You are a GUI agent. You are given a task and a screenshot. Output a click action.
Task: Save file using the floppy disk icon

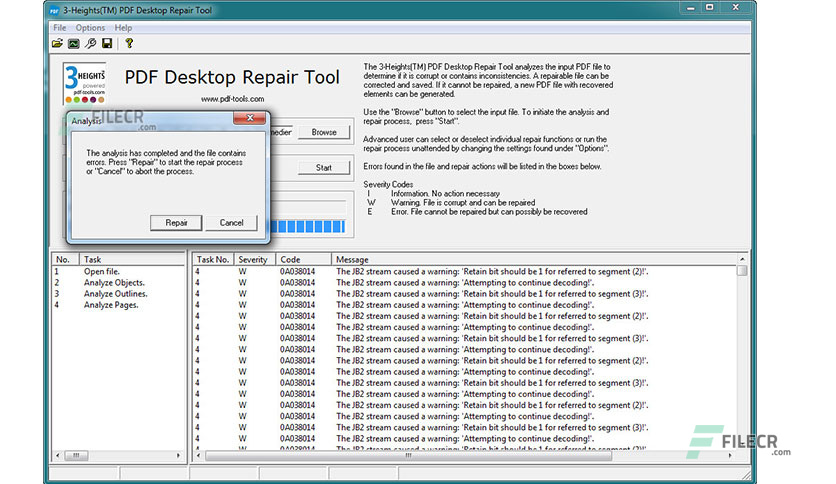coord(107,43)
